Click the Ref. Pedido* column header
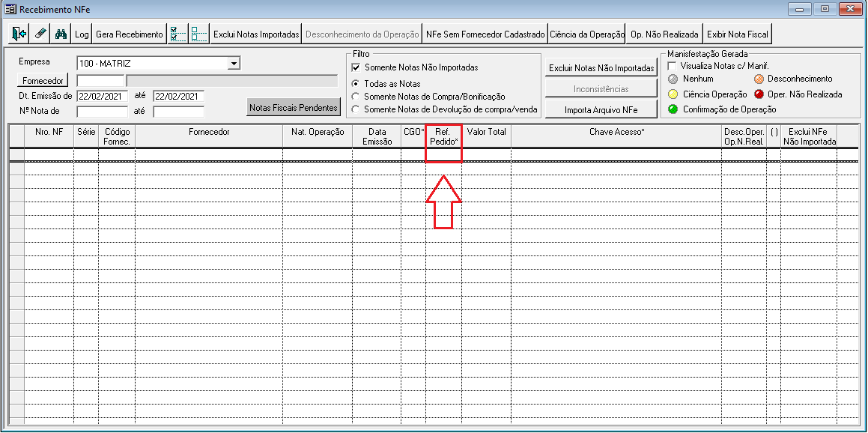The height and width of the screenshot is (433, 868). coord(444,137)
